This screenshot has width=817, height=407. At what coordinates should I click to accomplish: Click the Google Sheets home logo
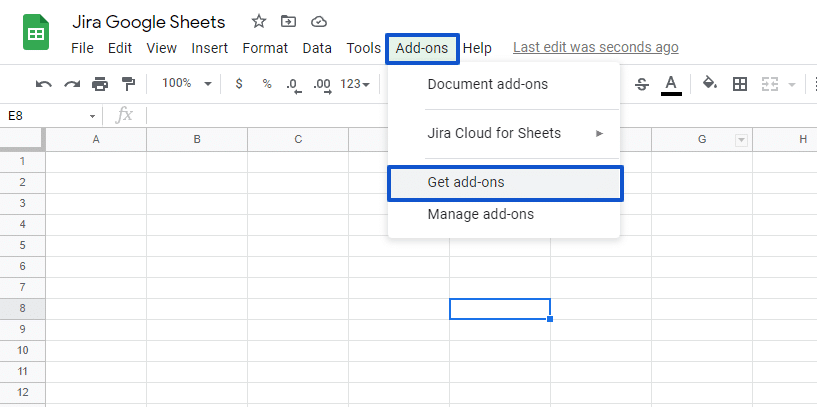36,32
